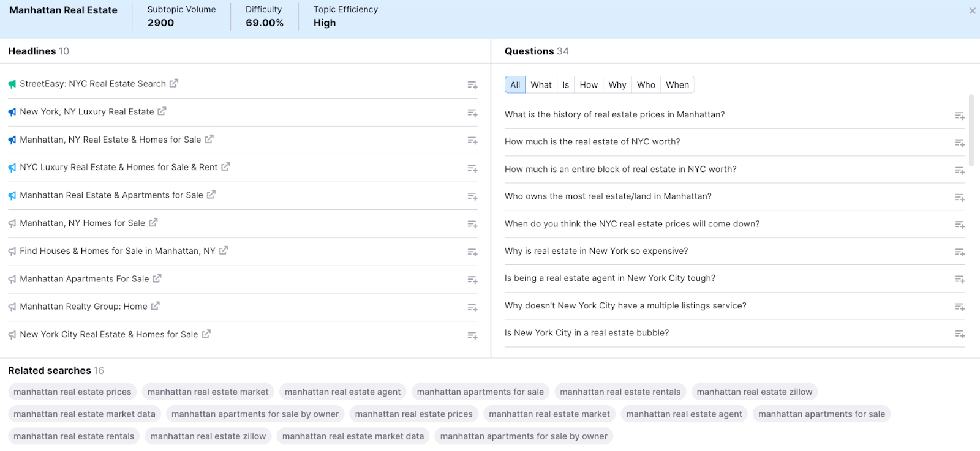Add 'Is New York City in a bubble' question
The height and width of the screenshot is (451, 980).
(960, 334)
